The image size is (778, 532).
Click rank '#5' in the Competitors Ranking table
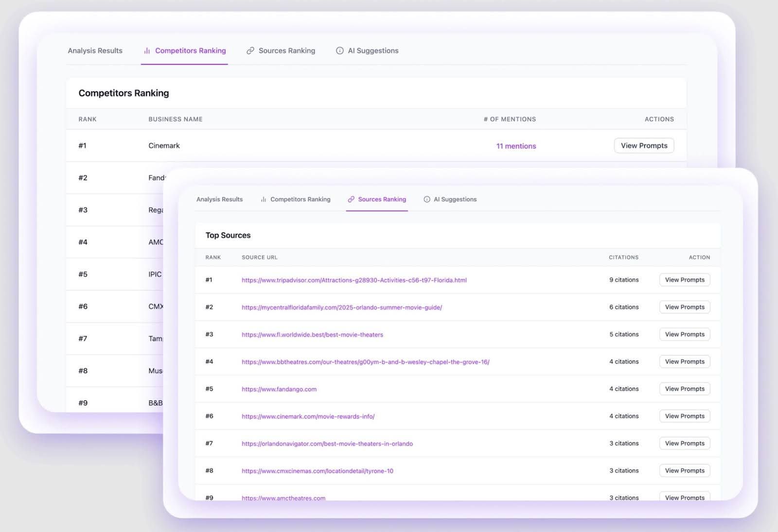pyautogui.click(x=83, y=275)
